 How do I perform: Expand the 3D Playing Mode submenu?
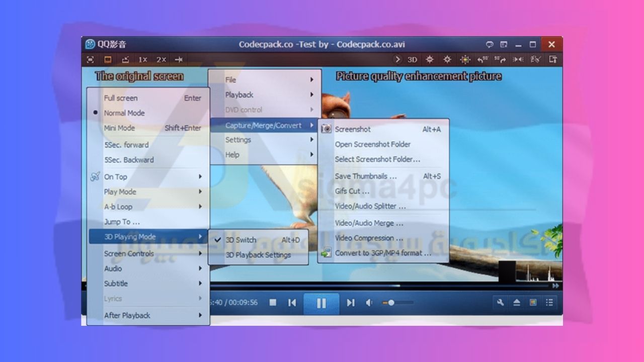coord(148,237)
